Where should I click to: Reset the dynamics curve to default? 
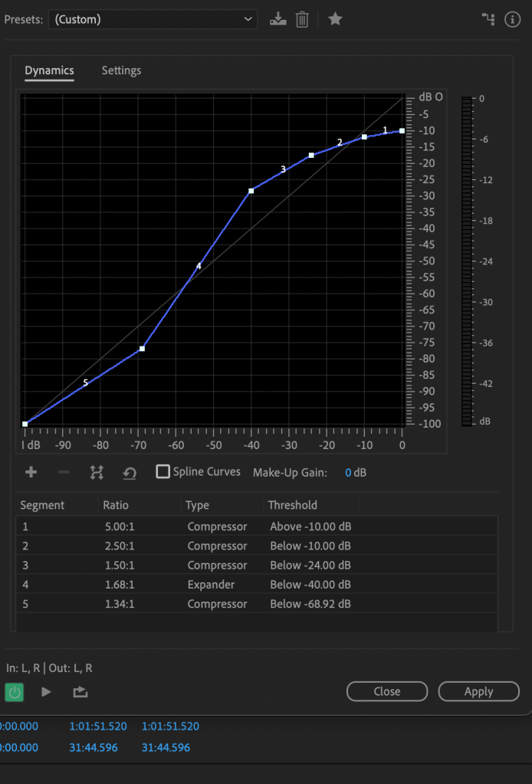point(130,473)
